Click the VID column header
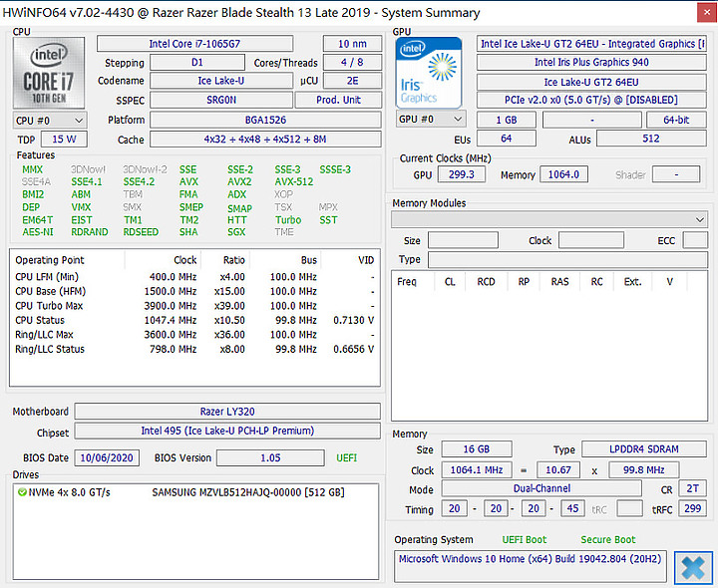The image size is (718, 588). pyautogui.click(x=366, y=260)
